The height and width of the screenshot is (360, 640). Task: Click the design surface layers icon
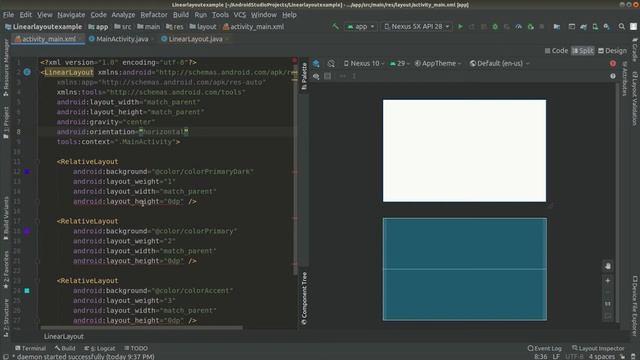pos(316,63)
